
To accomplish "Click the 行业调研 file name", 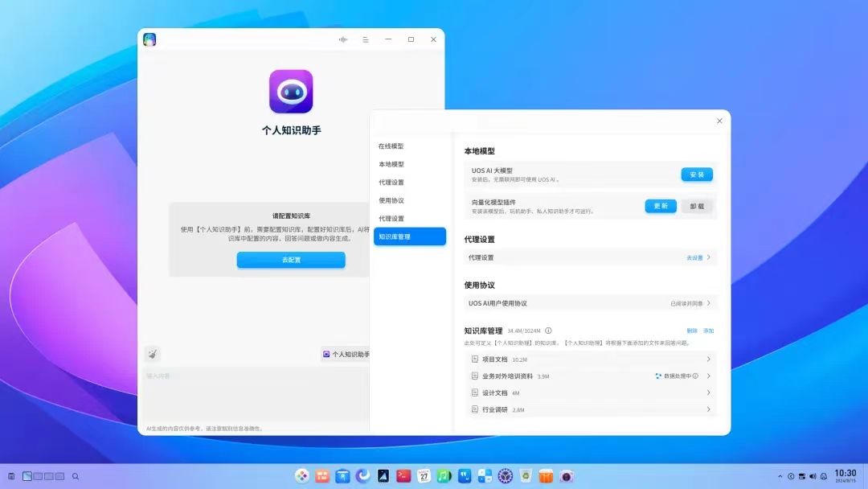I will [495, 410].
